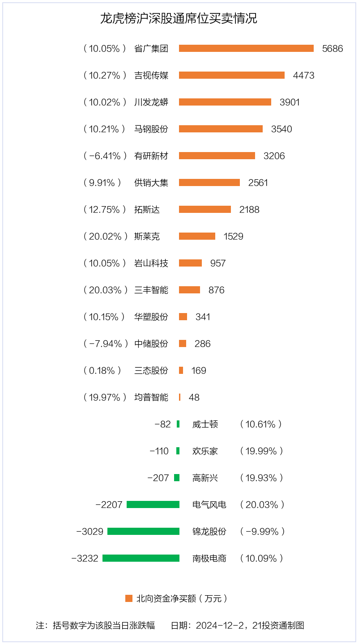This screenshot has width=358, height=644.
Task: Select the green 锦龙股份 bar
Action: (x=143, y=531)
